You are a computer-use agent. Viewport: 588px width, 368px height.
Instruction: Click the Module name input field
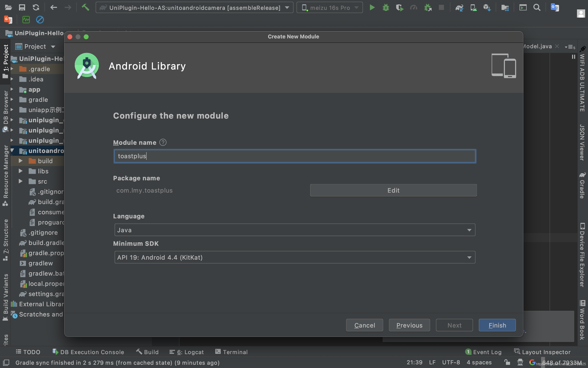tap(295, 156)
